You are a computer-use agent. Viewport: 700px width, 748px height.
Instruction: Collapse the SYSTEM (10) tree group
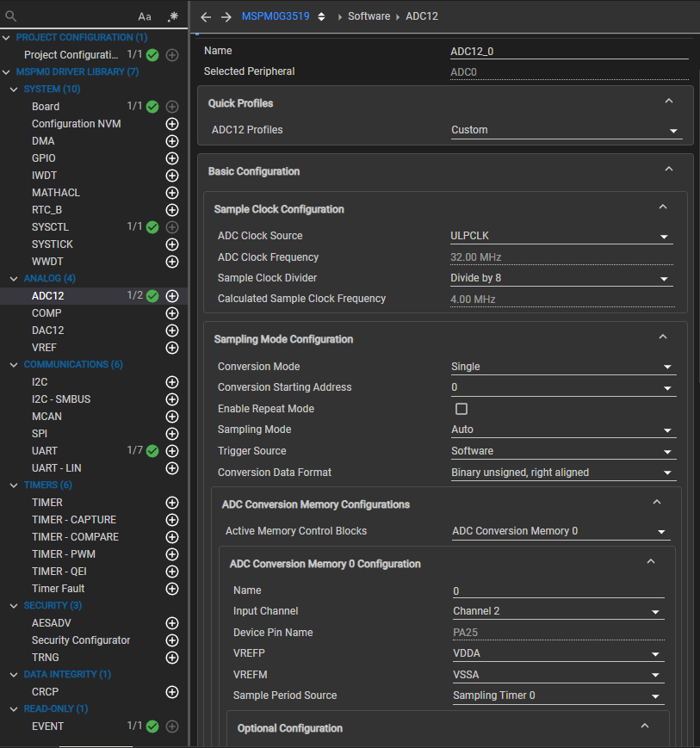14,90
